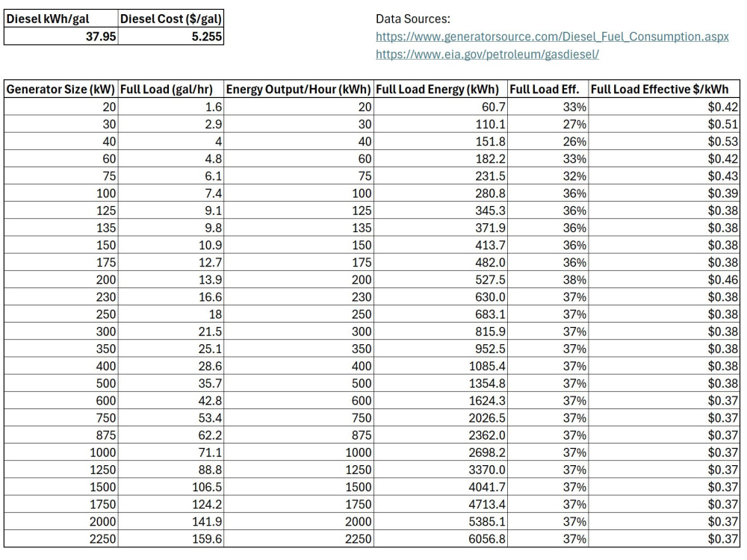The height and width of the screenshot is (560, 747).
Task: Click the 182.2 full load energy cell
Action: coord(441,158)
